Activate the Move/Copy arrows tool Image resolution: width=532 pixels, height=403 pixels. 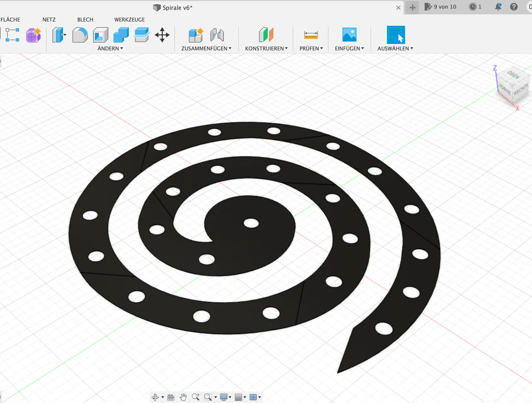click(x=162, y=35)
